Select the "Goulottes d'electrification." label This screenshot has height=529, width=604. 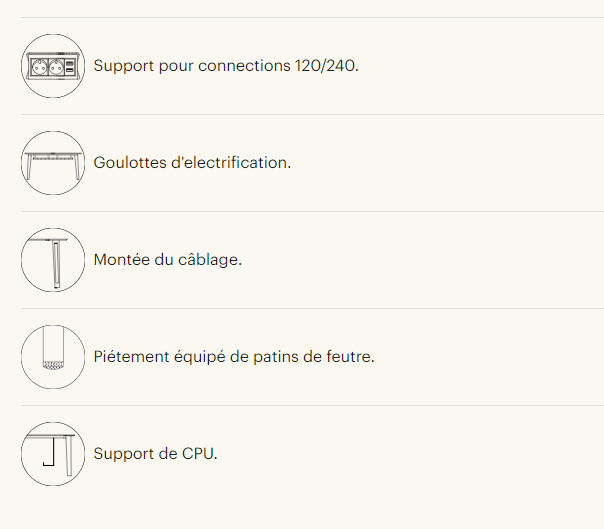click(x=192, y=162)
